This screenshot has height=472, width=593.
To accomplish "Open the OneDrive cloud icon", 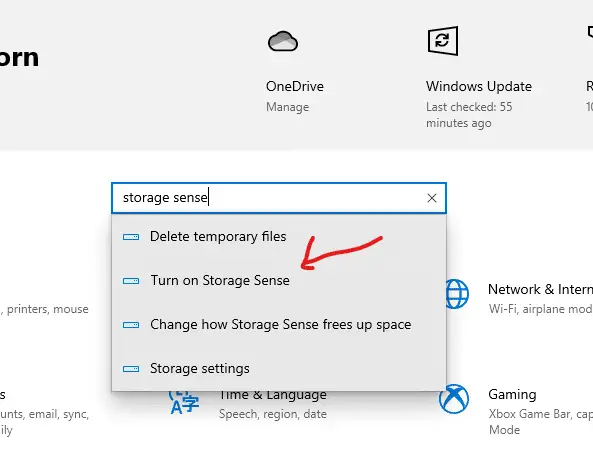I will pyautogui.click(x=283, y=42).
